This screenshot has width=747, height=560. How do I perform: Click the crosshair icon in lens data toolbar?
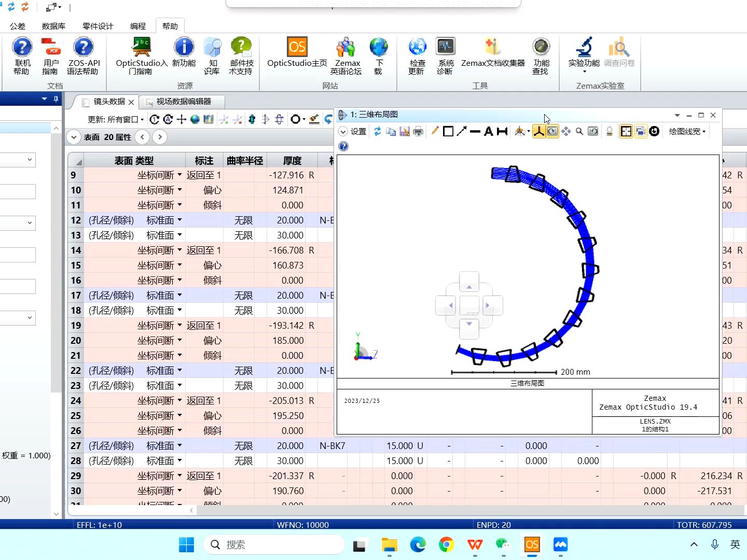pos(182,119)
